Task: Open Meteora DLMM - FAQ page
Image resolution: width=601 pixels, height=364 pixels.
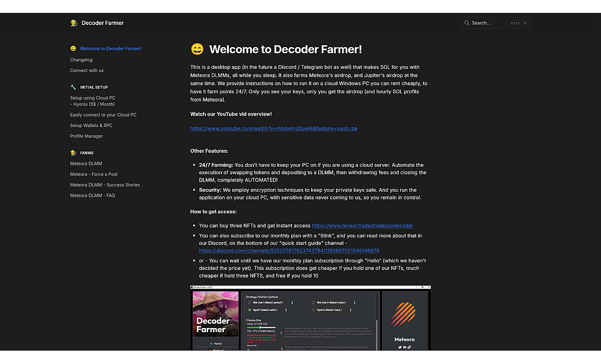Action: pos(92,195)
